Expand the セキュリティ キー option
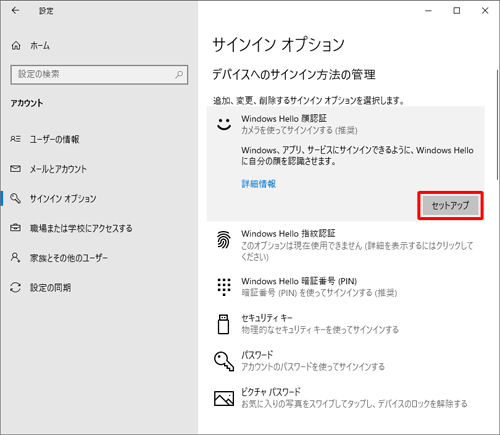This screenshot has width=500, height=435. (345, 324)
